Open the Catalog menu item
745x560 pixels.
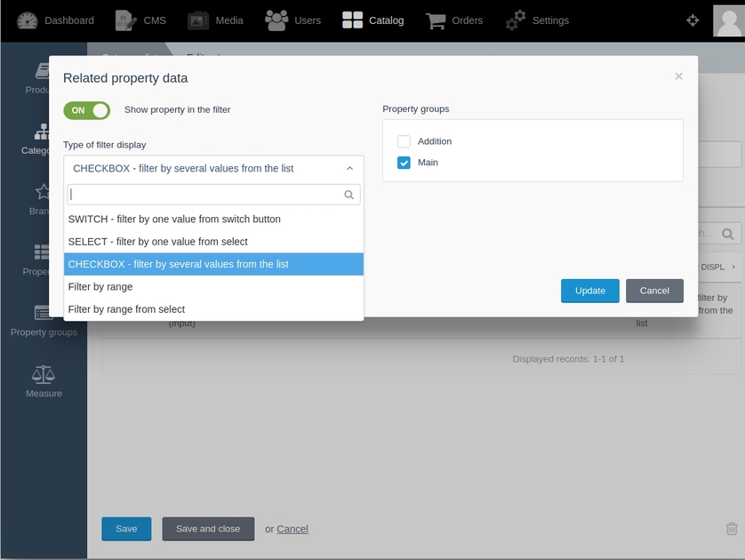(373, 20)
